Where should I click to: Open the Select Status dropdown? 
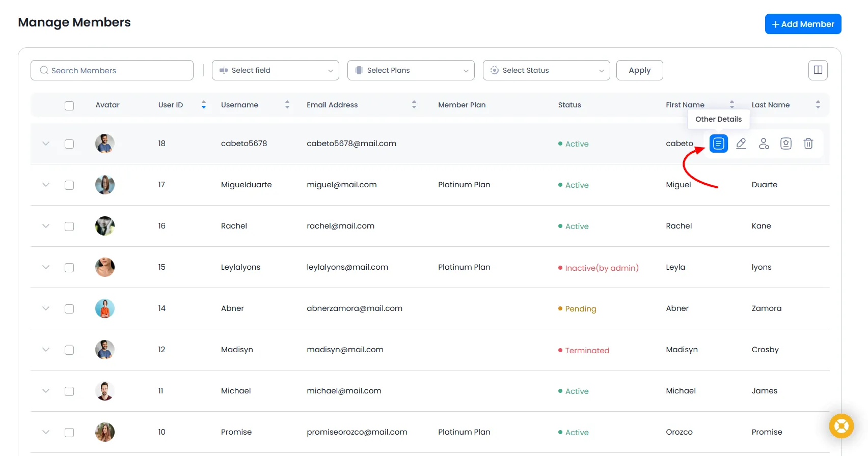547,70
